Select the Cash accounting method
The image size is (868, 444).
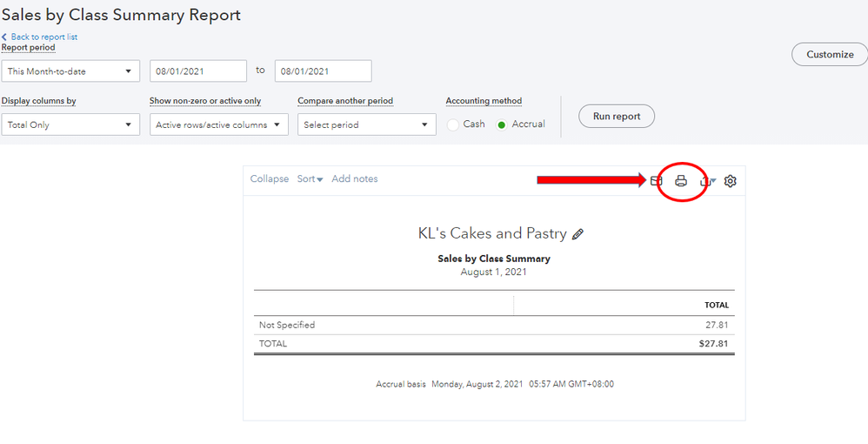(453, 124)
